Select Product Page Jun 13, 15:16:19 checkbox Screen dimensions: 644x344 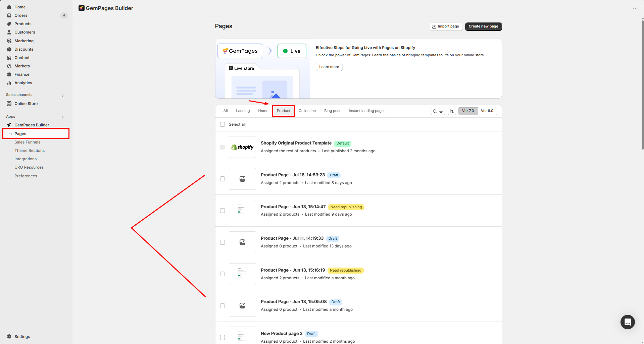222,274
